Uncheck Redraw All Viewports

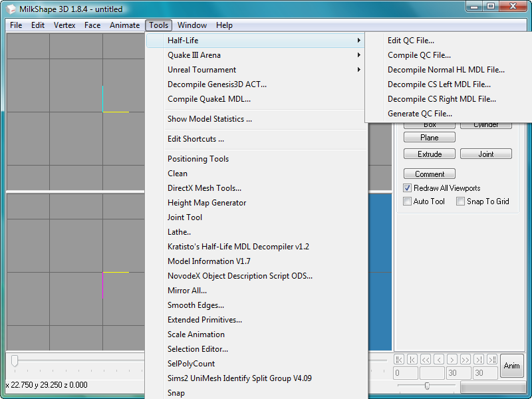click(408, 188)
